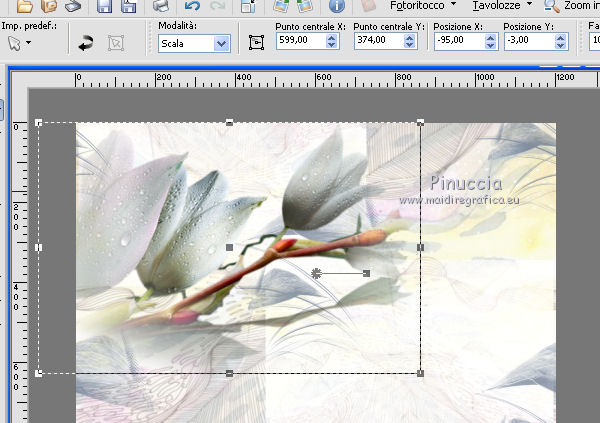The image size is (600, 423).
Task: Click the palette icon beside Redo
Action: (x=248, y=6)
